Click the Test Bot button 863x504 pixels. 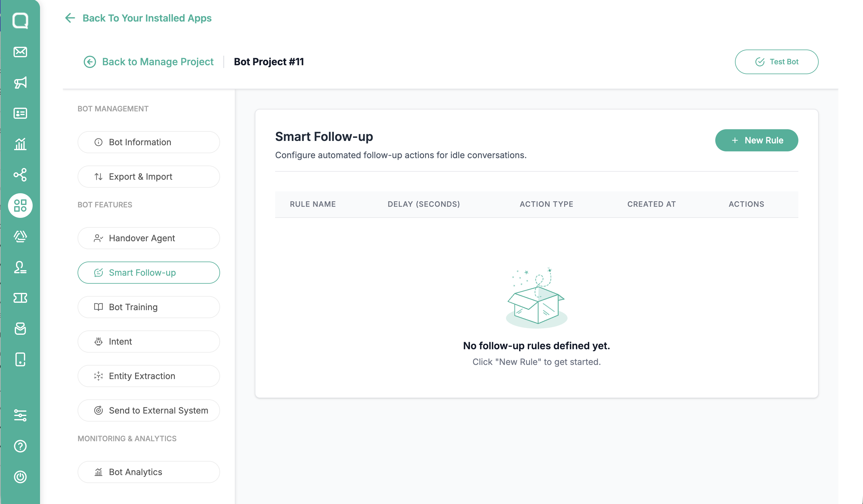(x=776, y=62)
